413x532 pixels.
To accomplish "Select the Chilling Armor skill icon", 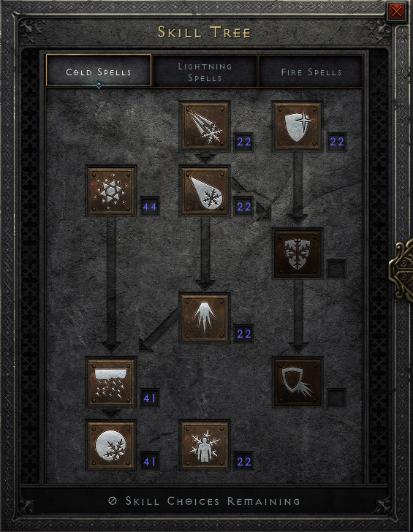I will tap(298, 382).
